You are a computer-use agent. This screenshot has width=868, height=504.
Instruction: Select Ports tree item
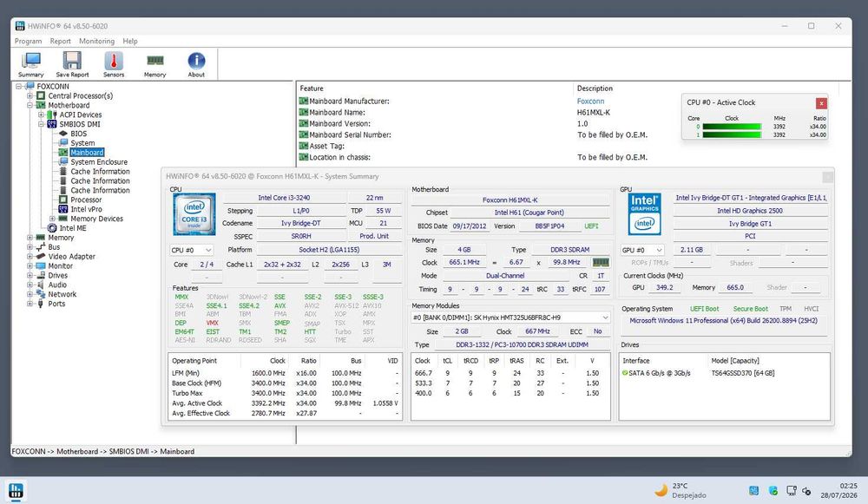[56, 304]
